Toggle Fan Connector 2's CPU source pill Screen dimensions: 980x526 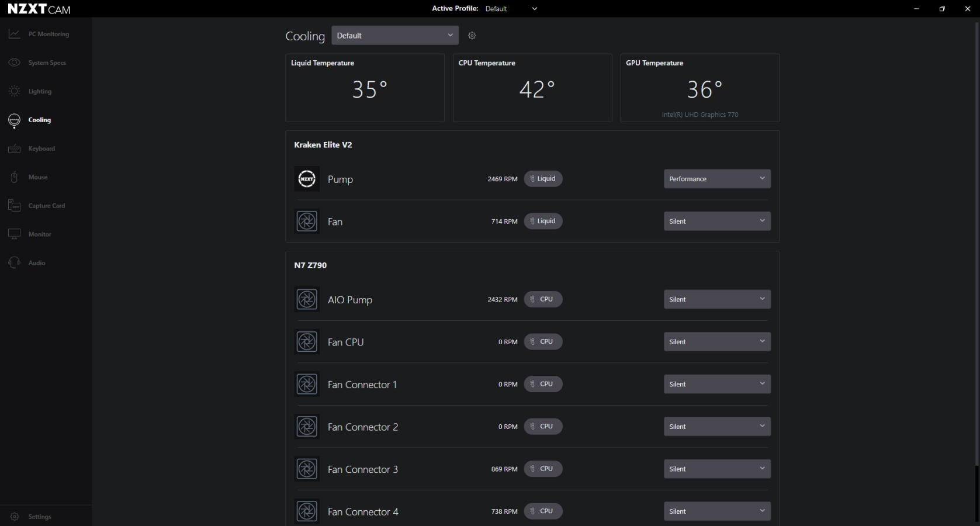pyautogui.click(x=543, y=427)
